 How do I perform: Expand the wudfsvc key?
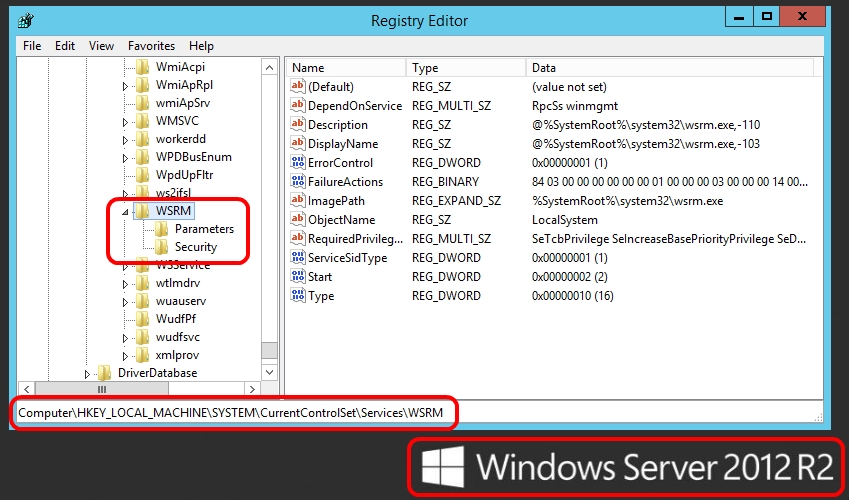coord(125,339)
